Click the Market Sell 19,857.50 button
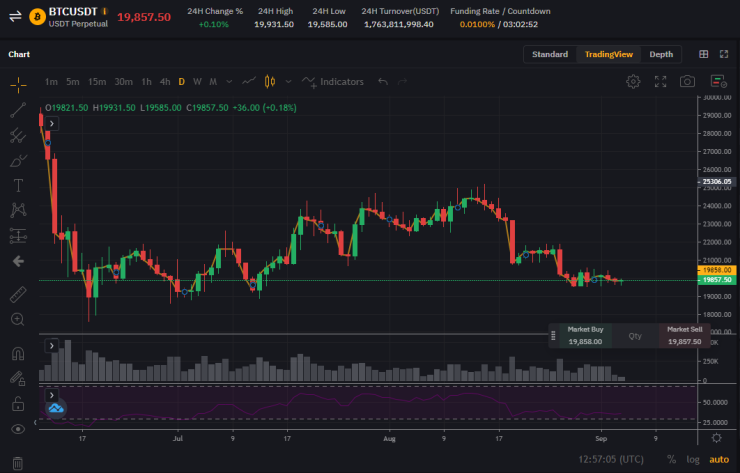 coord(684,336)
